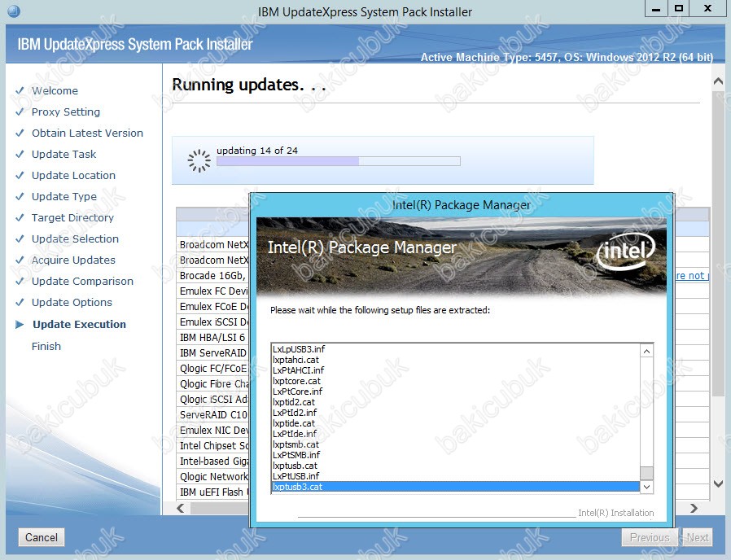Select Update Execution current step
This screenshot has width=731, height=560.
[79, 324]
